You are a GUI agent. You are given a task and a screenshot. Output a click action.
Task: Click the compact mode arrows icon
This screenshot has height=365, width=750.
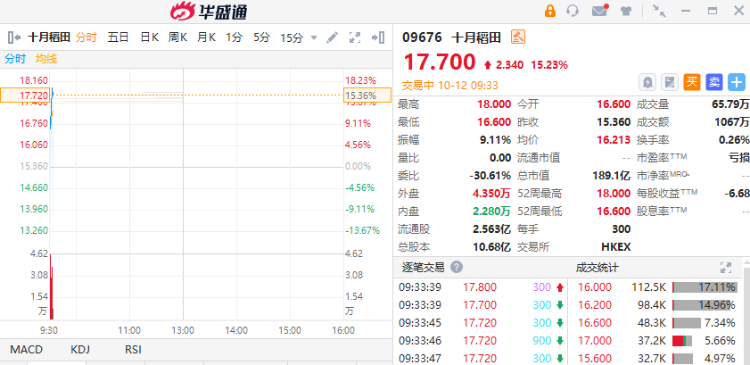pyautogui.click(x=659, y=11)
